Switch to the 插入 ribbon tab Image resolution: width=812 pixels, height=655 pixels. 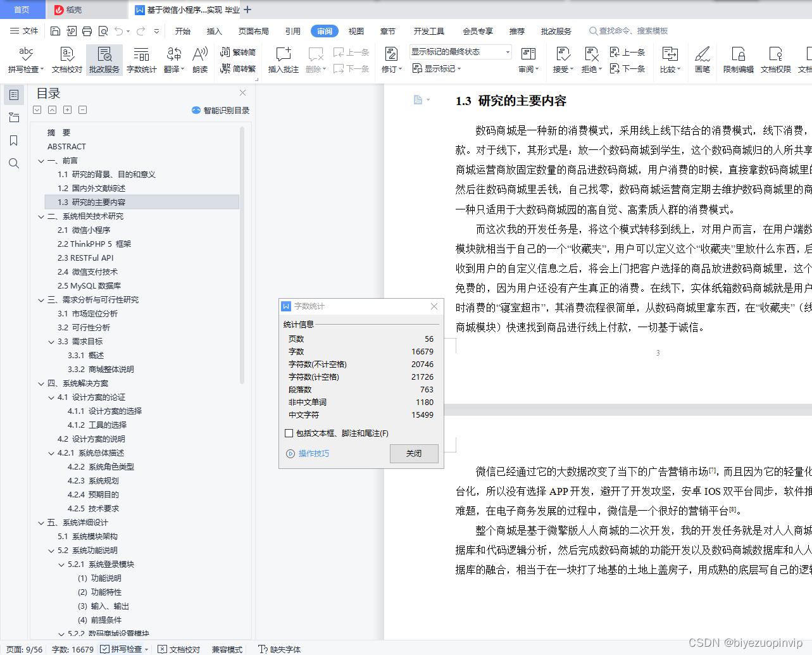pyautogui.click(x=215, y=31)
